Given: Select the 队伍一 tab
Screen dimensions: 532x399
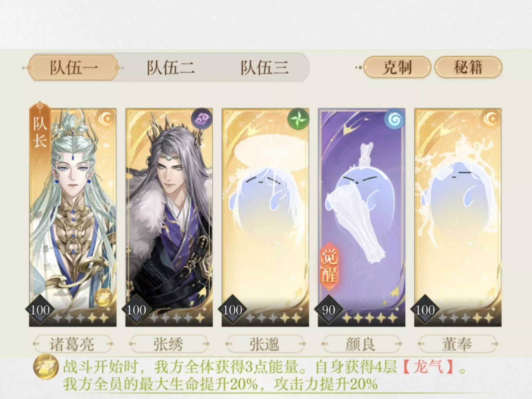Looking at the screenshot, I should pyautogui.click(x=73, y=68).
